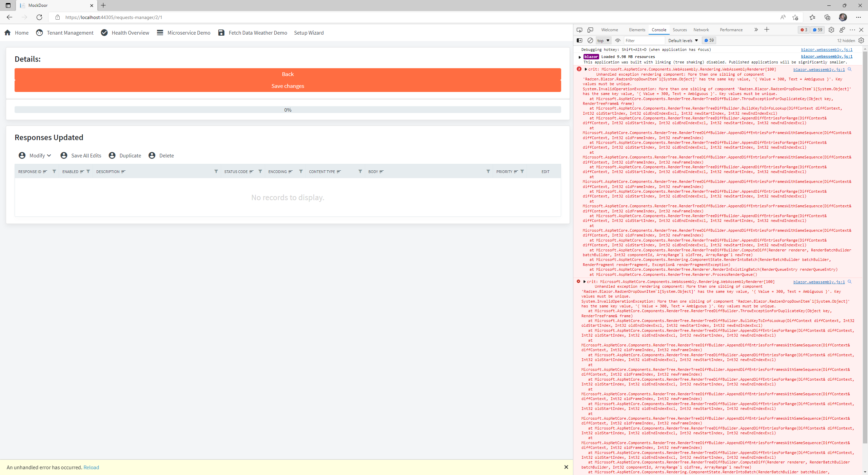This screenshot has height=475, width=868.
Task: Open the top context selector
Action: [x=603, y=40]
